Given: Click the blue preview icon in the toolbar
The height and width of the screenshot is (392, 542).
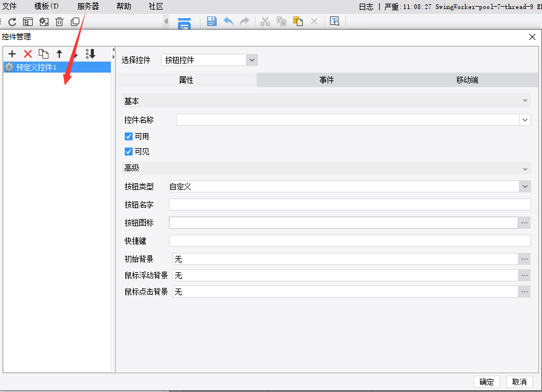Looking at the screenshot, I should (x=184, y=24).
